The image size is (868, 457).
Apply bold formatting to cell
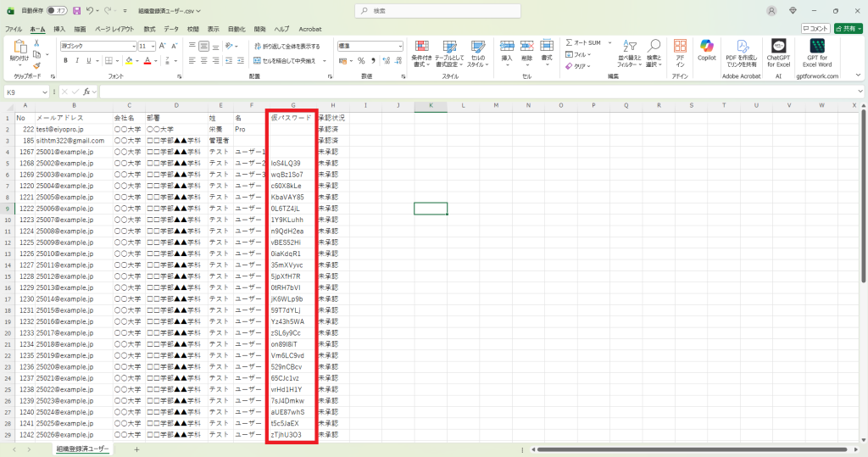tap(65, 60)
